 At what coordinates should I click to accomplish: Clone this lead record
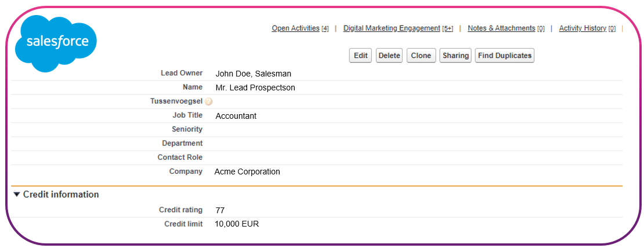[421, 56]
